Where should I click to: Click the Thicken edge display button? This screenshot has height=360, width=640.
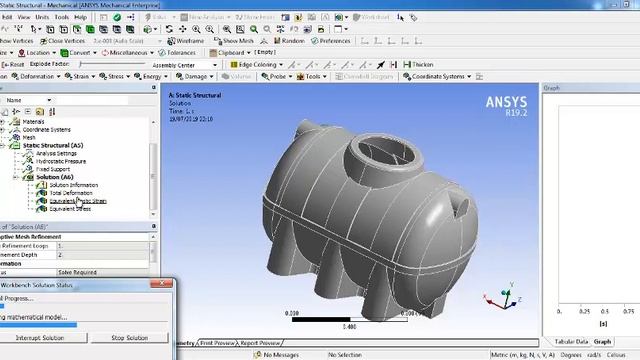click(x=418, y=64)
